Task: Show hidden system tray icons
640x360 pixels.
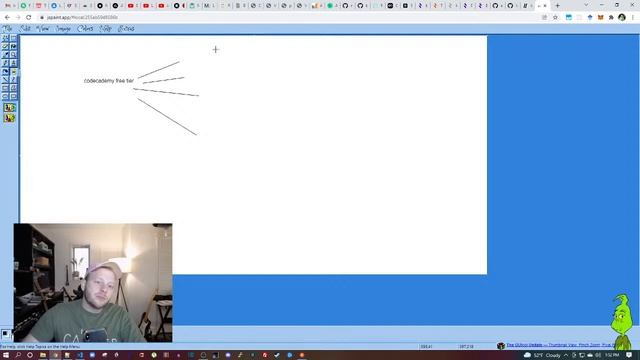Action: point(566,355)
